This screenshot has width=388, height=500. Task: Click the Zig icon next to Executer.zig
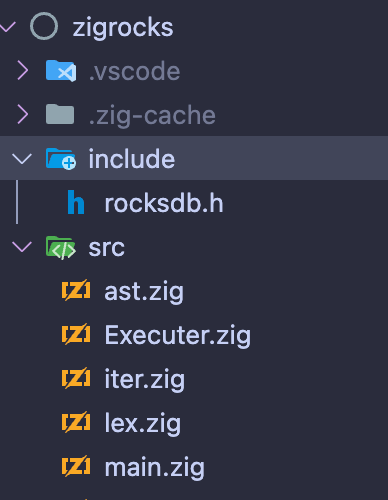pos(76,334)
